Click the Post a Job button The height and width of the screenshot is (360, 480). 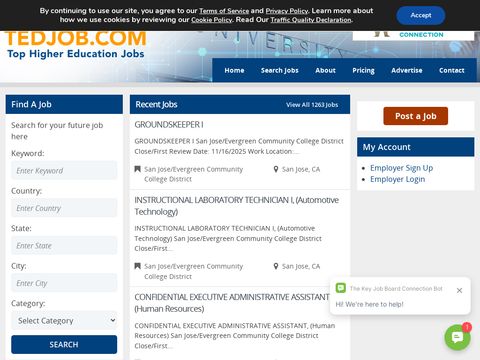(416, 116)
